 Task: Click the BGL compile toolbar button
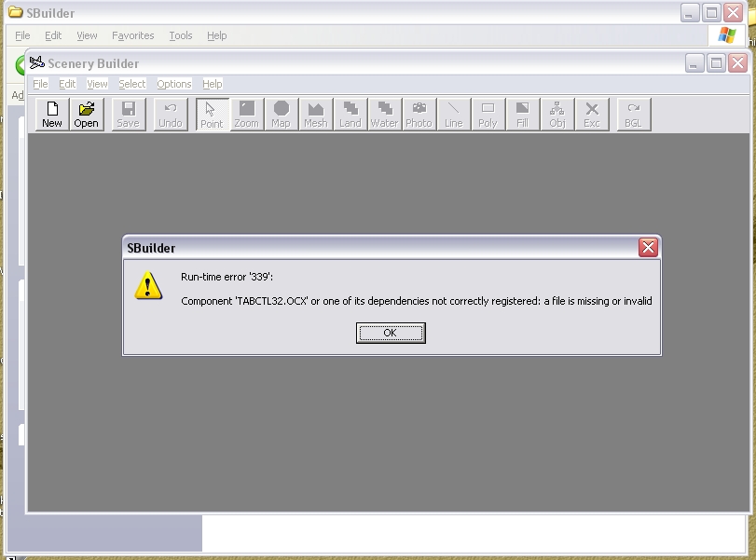[634, 115]
